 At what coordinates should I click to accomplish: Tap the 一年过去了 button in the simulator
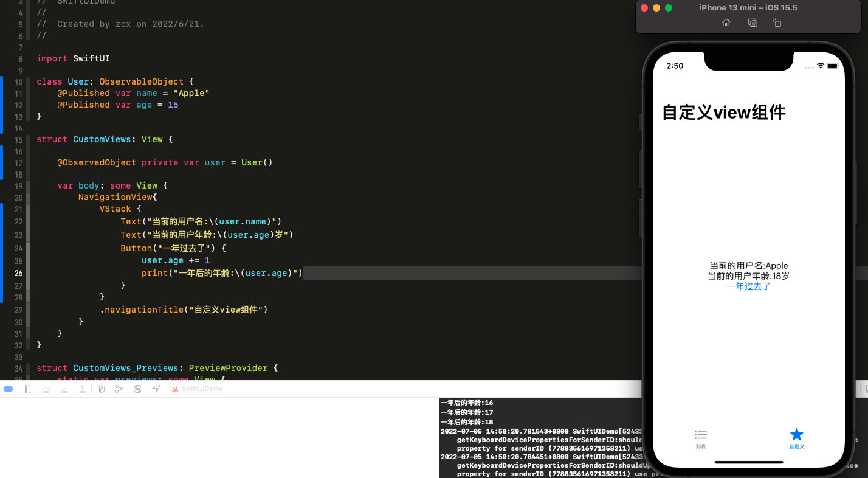(748, 286)
